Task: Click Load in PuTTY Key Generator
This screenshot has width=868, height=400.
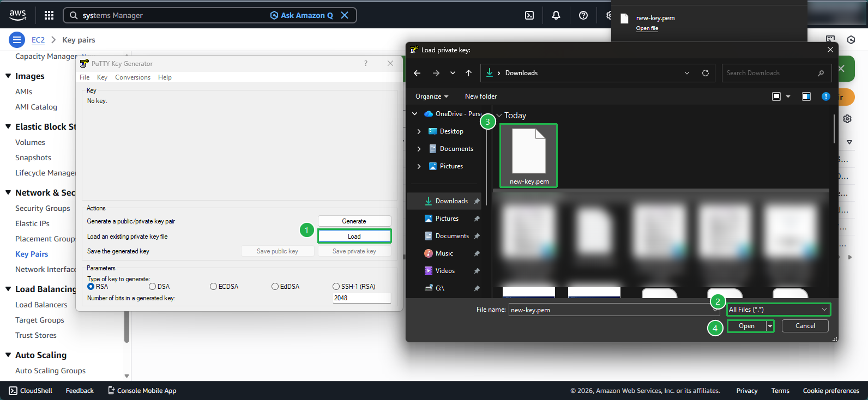Action: pyautogui.click(x=354, y=237)
